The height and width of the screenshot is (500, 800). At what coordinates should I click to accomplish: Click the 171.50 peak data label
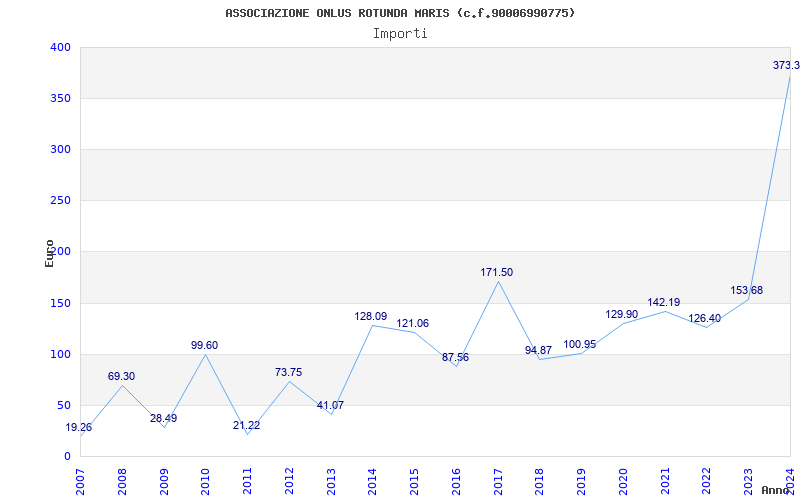pyautogui.click(x=496, y=272)
